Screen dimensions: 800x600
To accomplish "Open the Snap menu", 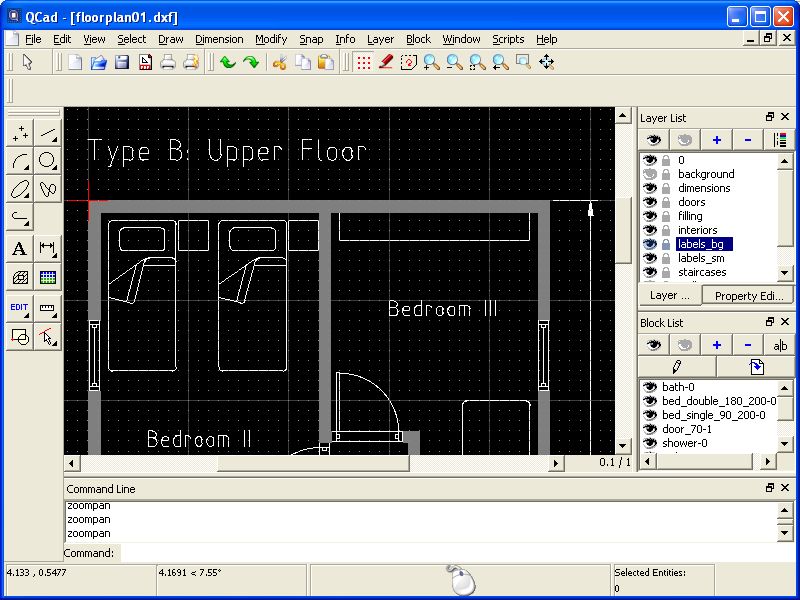I will coord(311,39).
